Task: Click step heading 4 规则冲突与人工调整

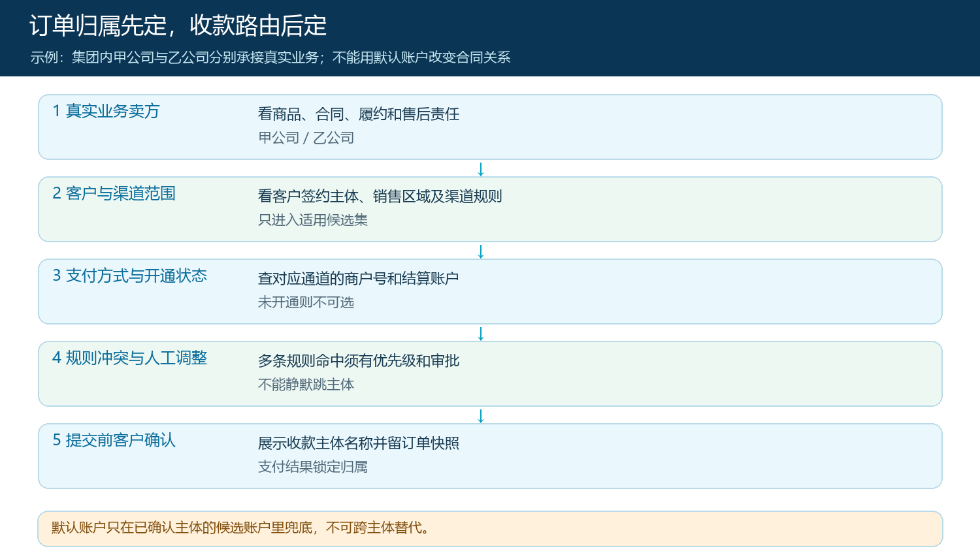Action: [x=129, y=358]
